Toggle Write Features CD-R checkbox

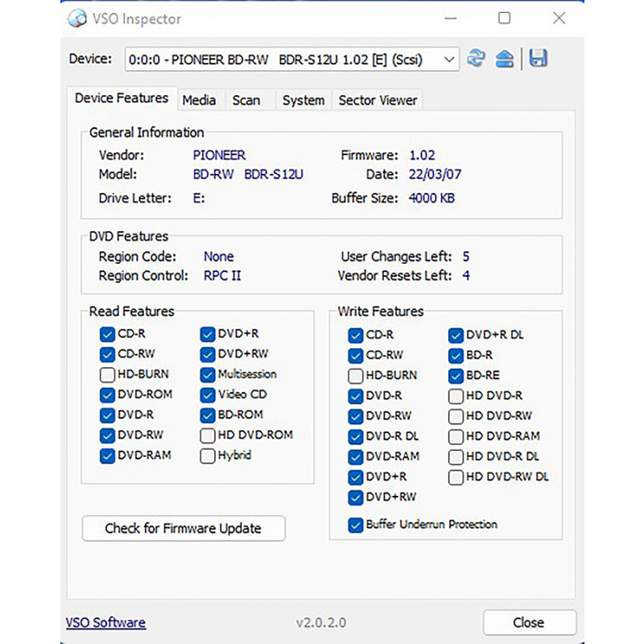(x=356, y=336)
